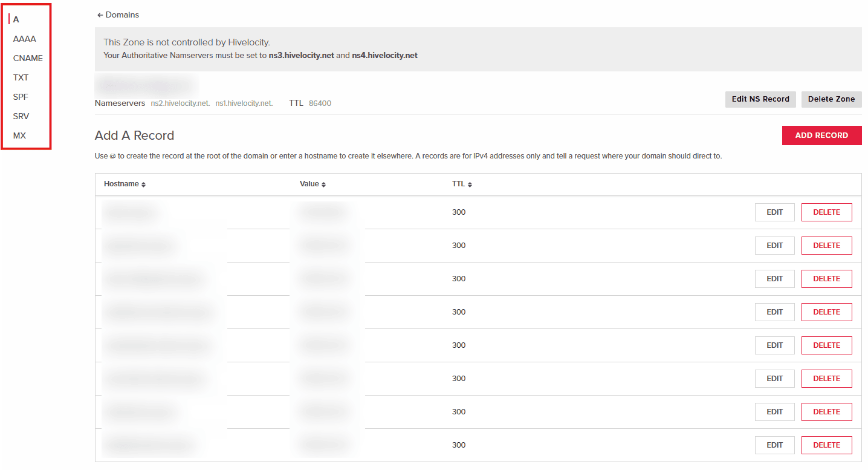Screen dimensions: 868x470
Task: Delete the fourth record row
Action: coord(826,312)
